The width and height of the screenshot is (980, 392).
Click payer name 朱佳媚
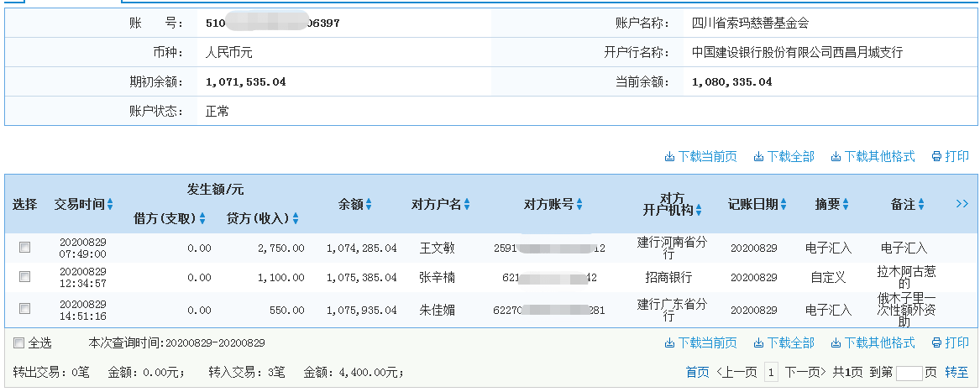point(437,309)
